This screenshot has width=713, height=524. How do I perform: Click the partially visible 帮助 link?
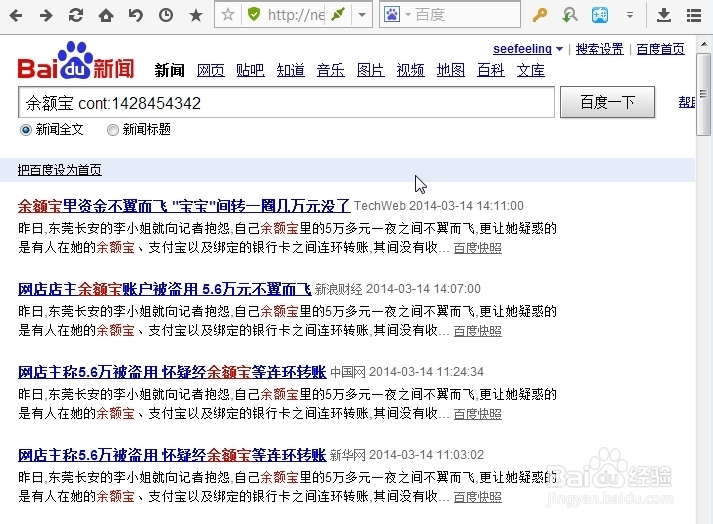pyautogui.click(x=687, y=102)
